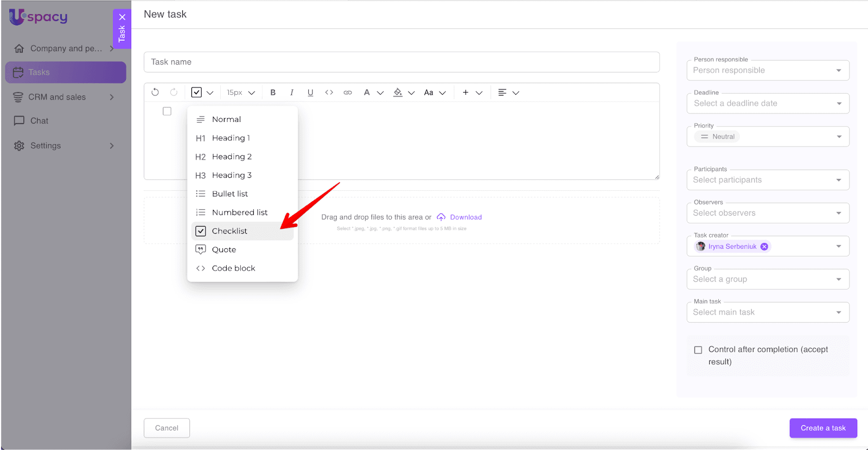Screen dimensions: 868x450
Task: Click the Download link for file upload
Action: [x=465, y=217]
